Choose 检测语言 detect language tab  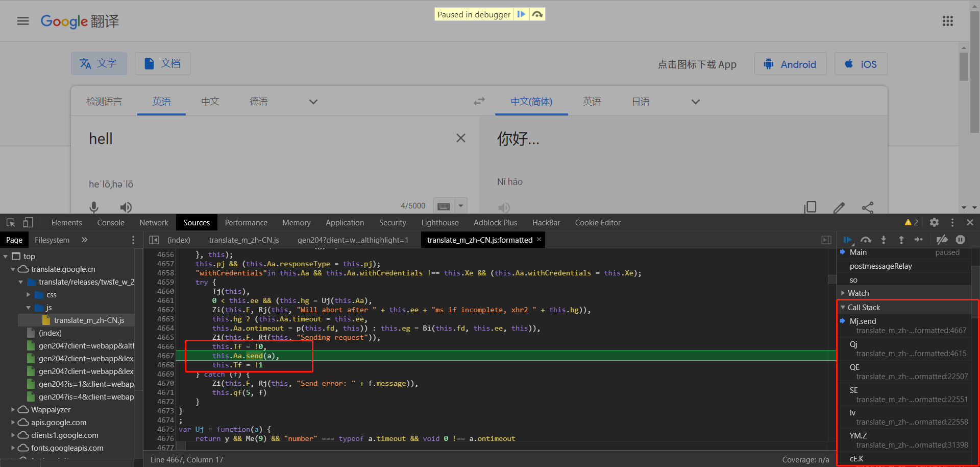pyautogui.click(x=104, y=102)
